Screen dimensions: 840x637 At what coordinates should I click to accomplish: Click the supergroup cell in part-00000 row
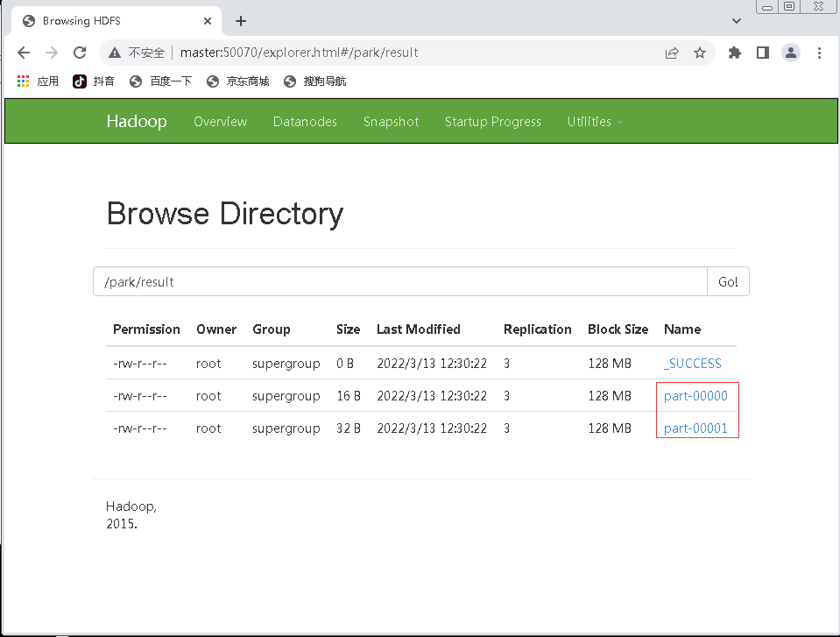tap(286, 396)
